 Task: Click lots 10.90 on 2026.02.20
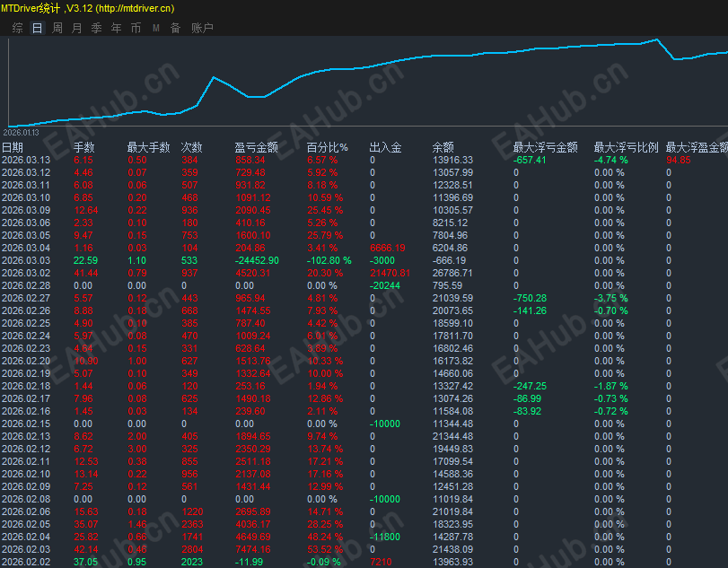tap(86, 361)
